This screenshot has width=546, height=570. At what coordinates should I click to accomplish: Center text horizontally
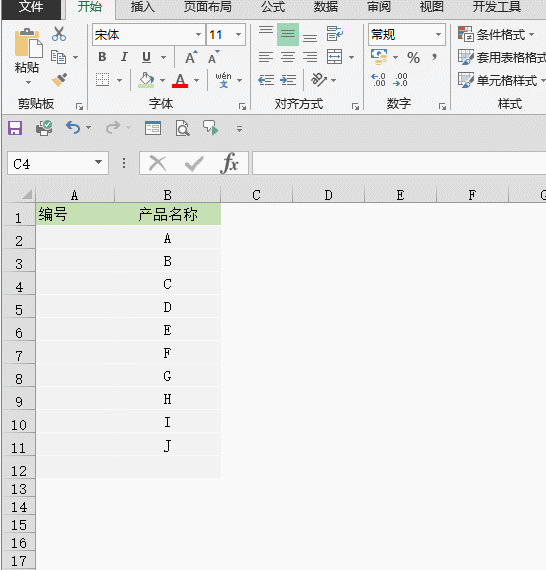[x=288, y=57]
